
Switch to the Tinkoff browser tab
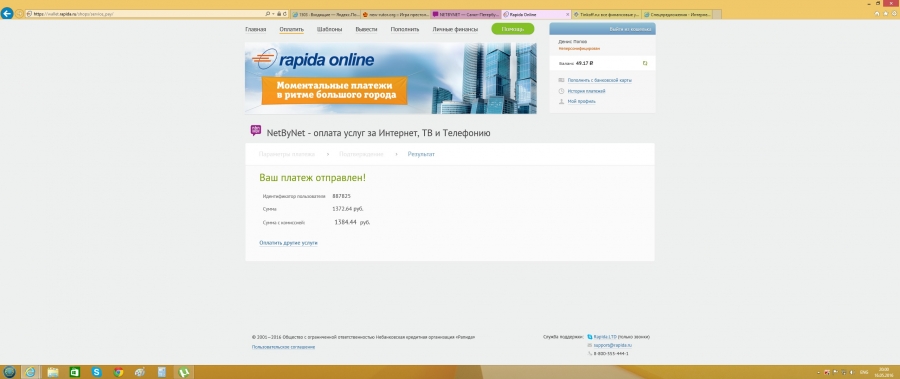pos(607,14)
